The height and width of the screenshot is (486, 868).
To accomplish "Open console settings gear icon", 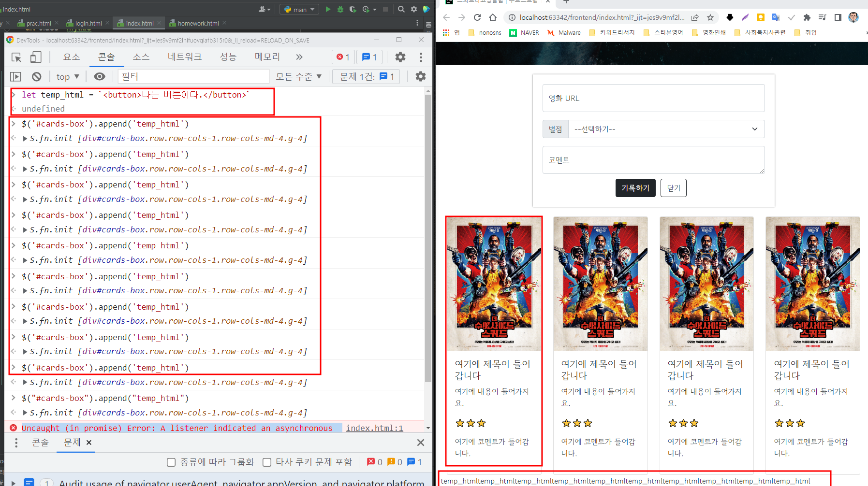I will (421, 76).
